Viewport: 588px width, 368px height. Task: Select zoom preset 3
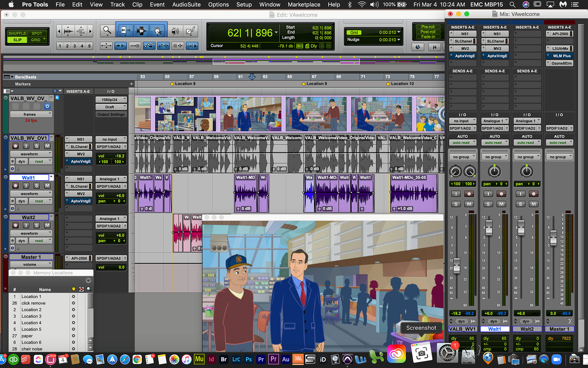pyautogui.click(x=74, y=46)
